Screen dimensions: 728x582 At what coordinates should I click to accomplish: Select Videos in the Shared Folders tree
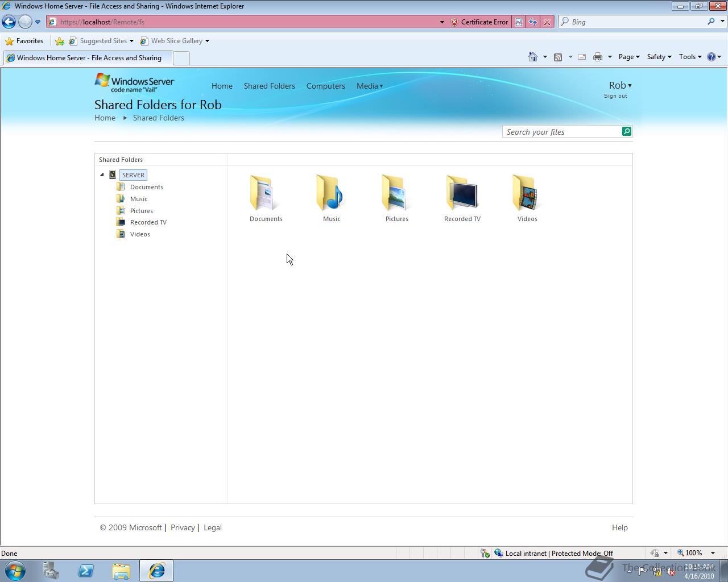[140, 234]
